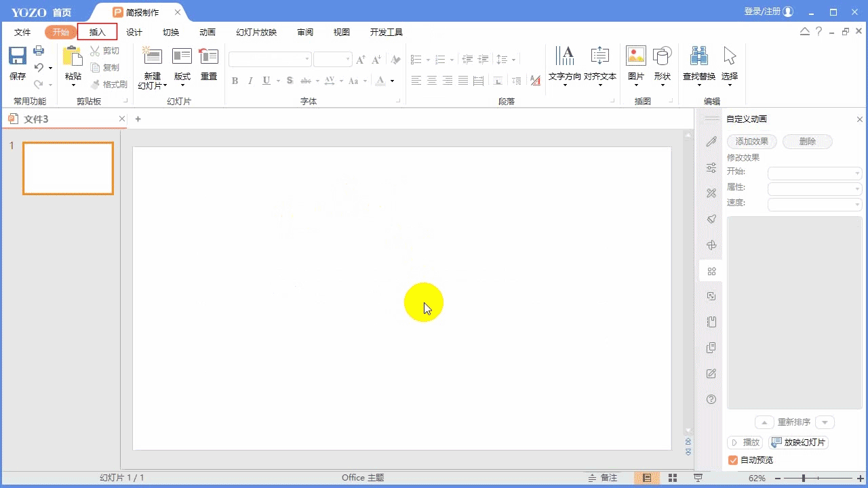The width and height of the screenshot is (868, 488).
Task: Switch to the 设计 tab
Action: pyautogui.click(x=134, y=32)
